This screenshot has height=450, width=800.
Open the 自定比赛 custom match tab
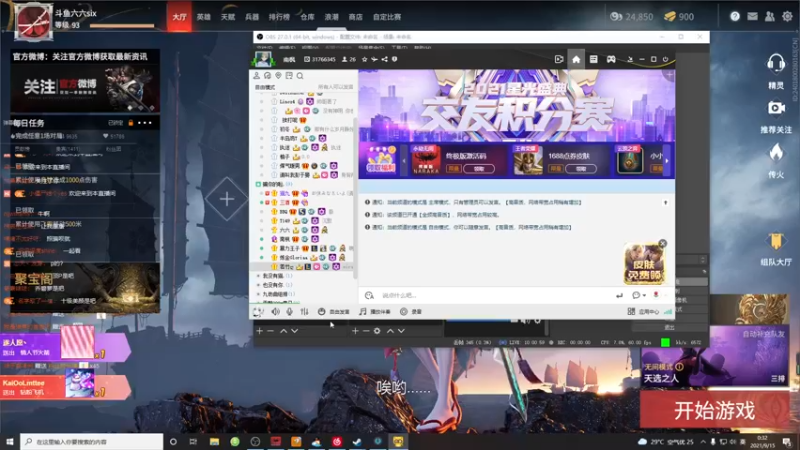pyautogui.click(x=387, y=17)
